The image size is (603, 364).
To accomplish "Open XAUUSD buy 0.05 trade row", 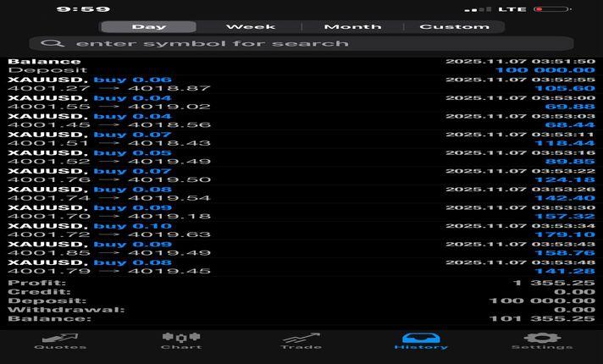I will click(x=301, y=157).
